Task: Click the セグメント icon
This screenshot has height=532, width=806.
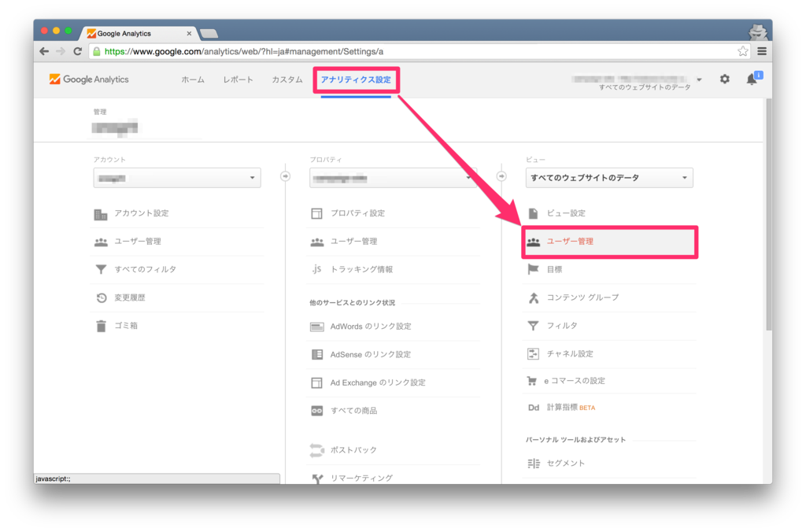Action: 534,464
